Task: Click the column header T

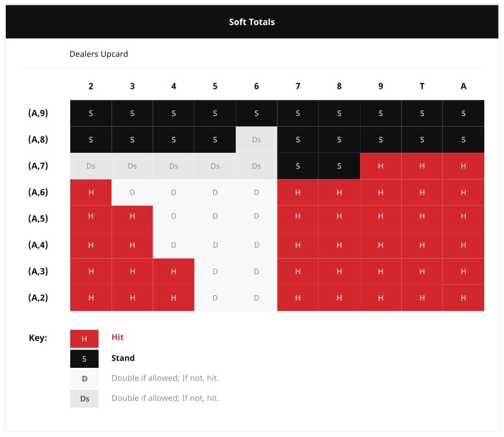Action: point(422,86)
